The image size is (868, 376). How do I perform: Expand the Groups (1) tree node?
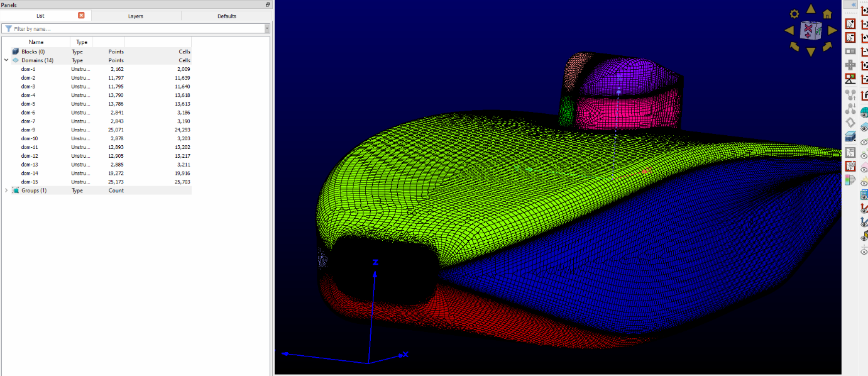(x=6, y=191)
